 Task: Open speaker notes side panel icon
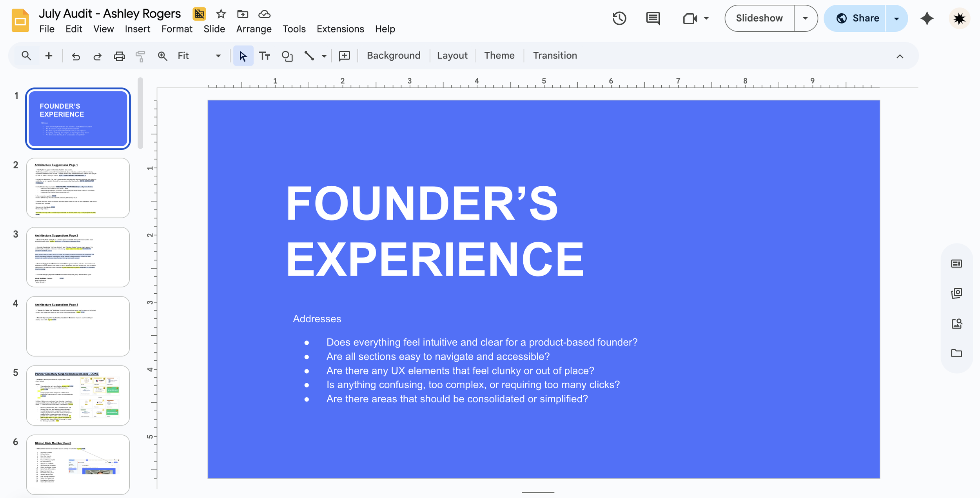[956, 264]
